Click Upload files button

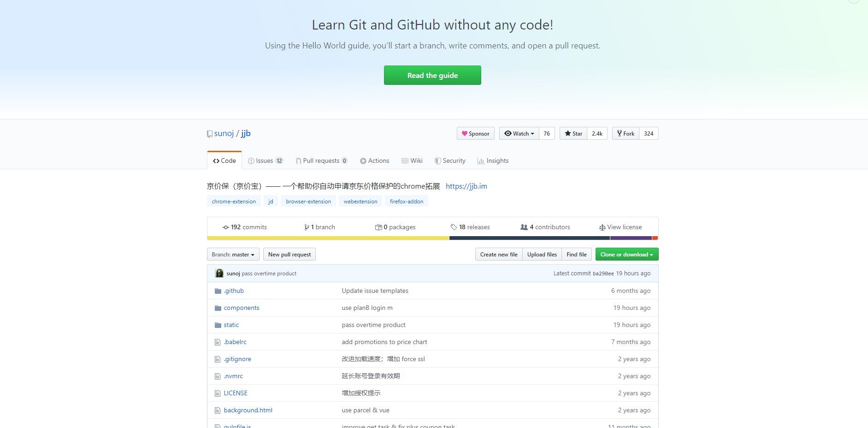[542, 254]
